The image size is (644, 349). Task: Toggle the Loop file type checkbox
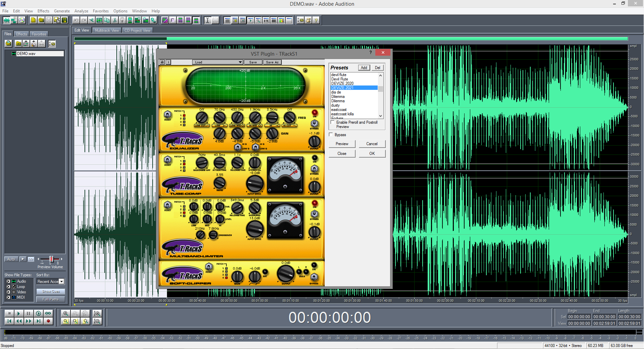(8, 287)
